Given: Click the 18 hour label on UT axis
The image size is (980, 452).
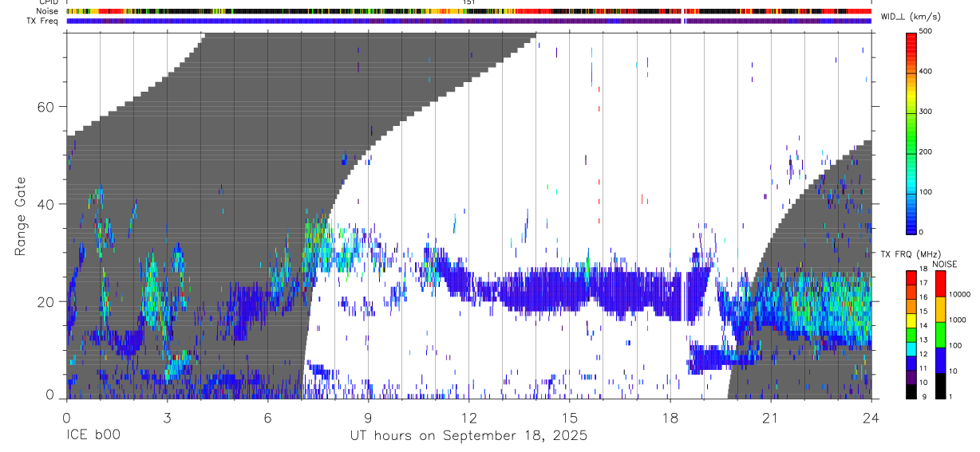Looking at the screenshot, I should [670, 416].
